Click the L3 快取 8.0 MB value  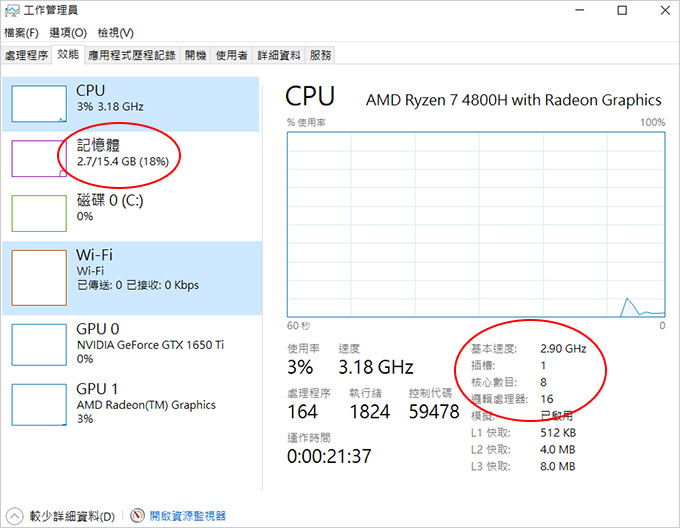[x=558, y=466]
